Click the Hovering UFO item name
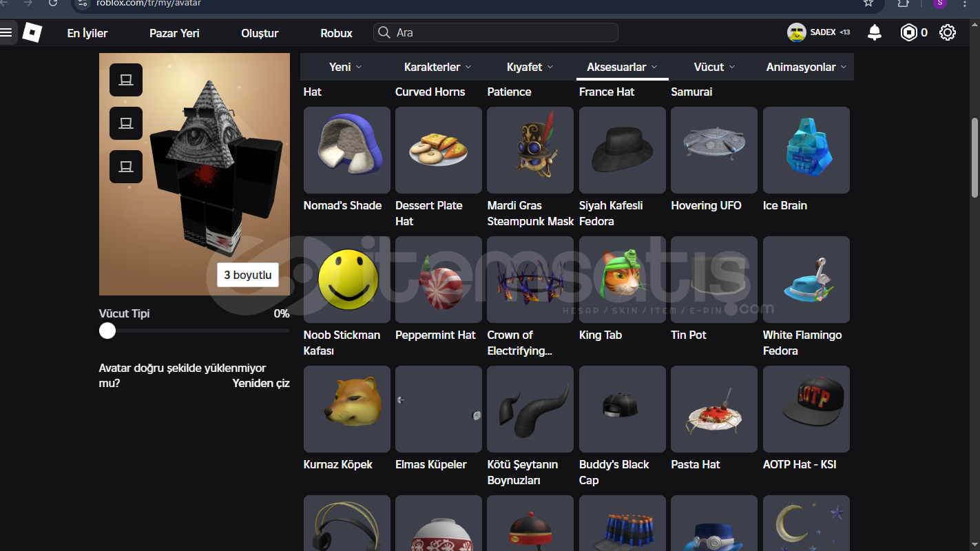 706,205
